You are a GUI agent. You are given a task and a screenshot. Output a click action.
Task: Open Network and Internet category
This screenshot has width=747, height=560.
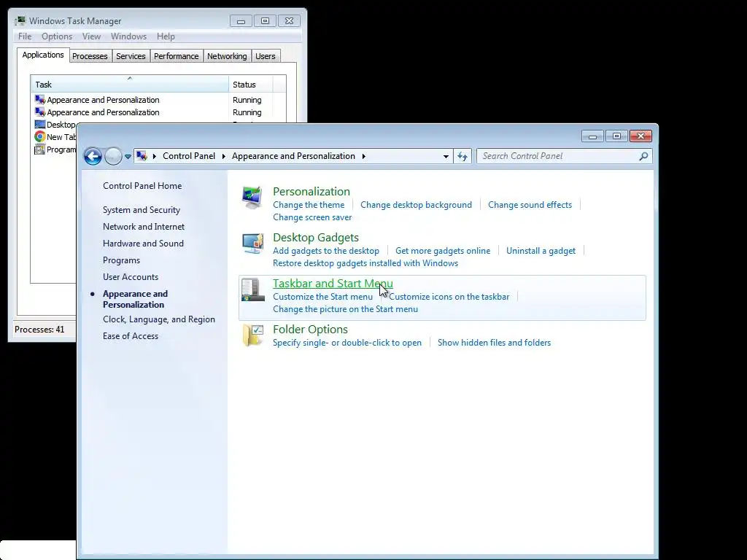coord(144,227)
